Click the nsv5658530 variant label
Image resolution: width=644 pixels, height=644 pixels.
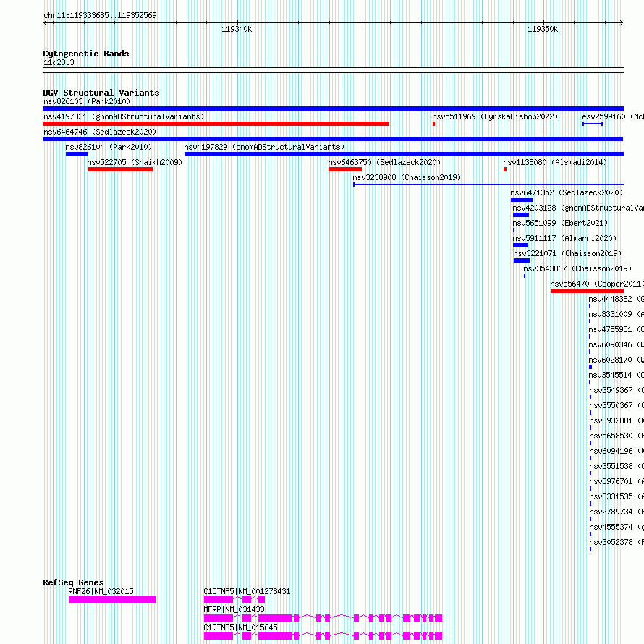click(617, 436)
